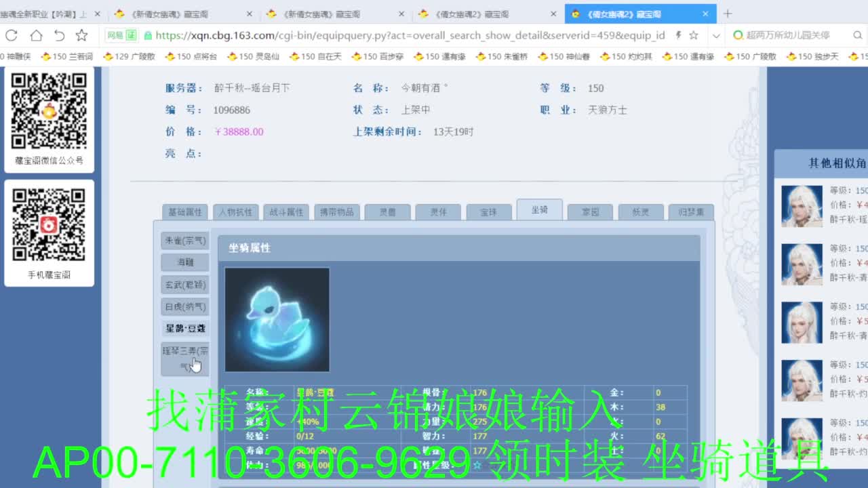Screen dimensions: 868x488
Task: Select the 海雕 mount
Action: tap(185, 262)
